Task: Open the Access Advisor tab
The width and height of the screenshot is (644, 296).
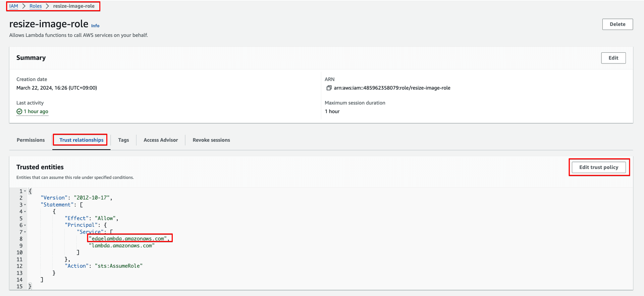Action: pyautogui.click(x=161, y=140)
